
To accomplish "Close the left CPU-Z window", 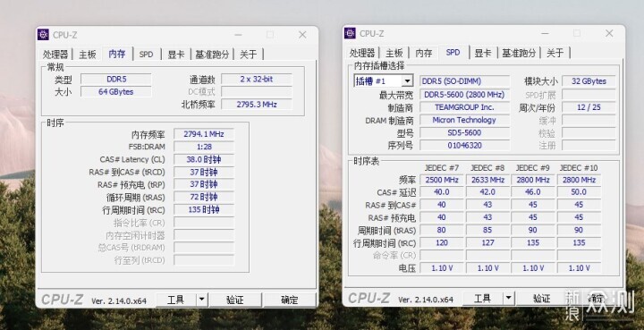I will (302, 35).
